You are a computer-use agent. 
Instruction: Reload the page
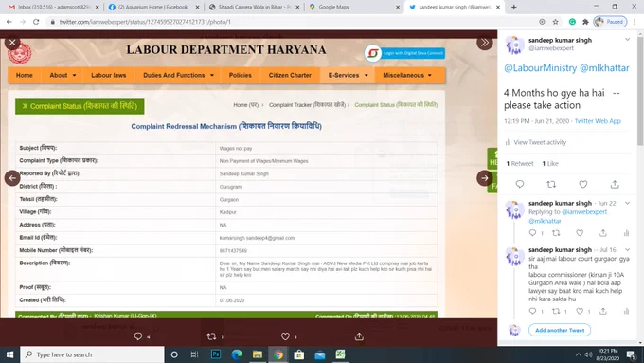click(36, 22)
